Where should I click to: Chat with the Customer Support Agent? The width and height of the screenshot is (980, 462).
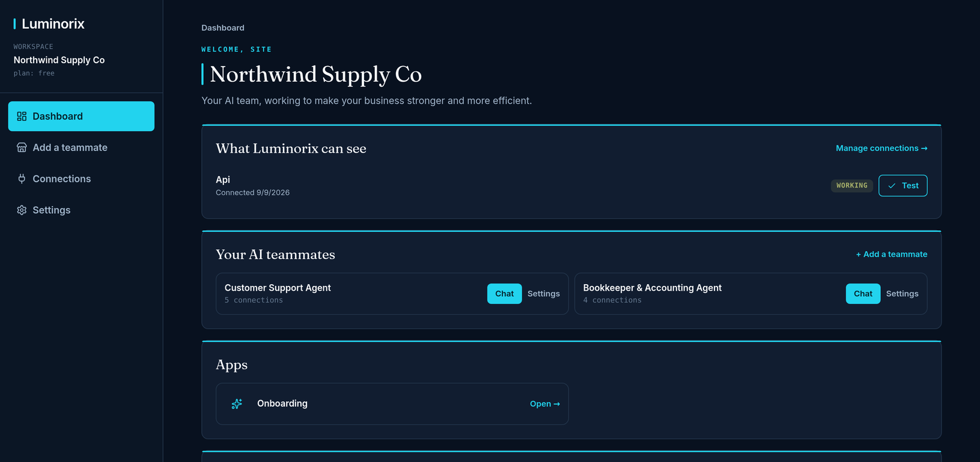(x=504, y=294)
